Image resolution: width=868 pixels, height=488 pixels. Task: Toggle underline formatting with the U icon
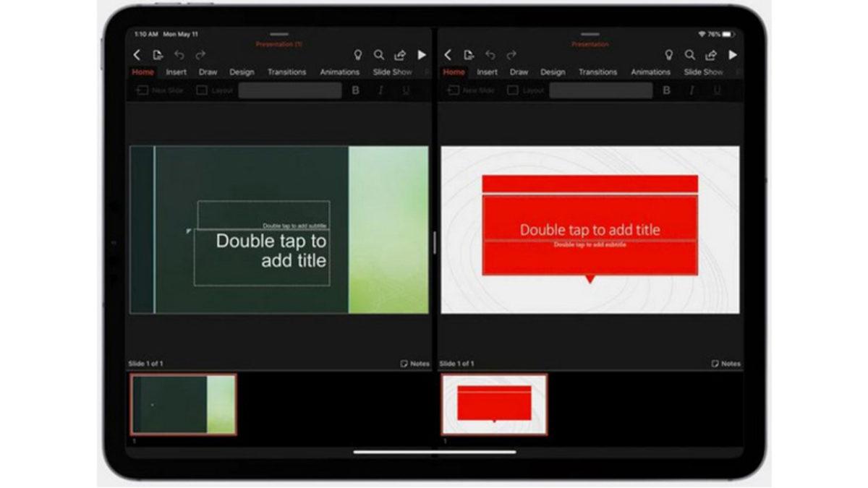(x=407, y=90)
